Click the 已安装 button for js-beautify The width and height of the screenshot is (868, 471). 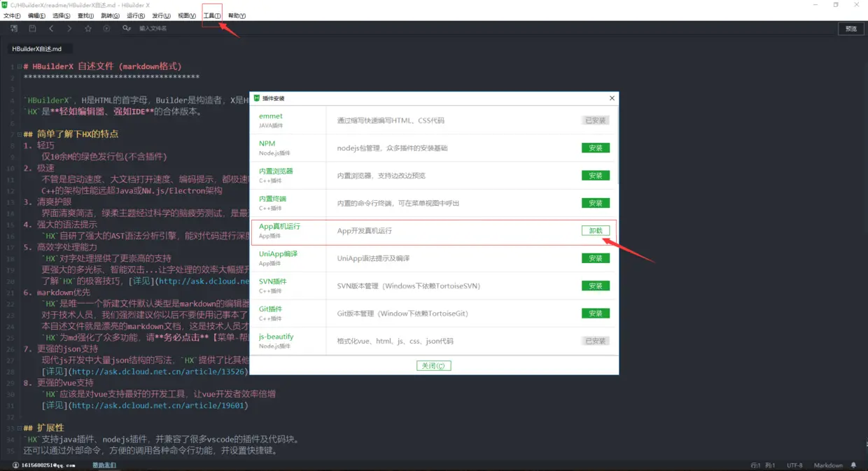point(595,341)
